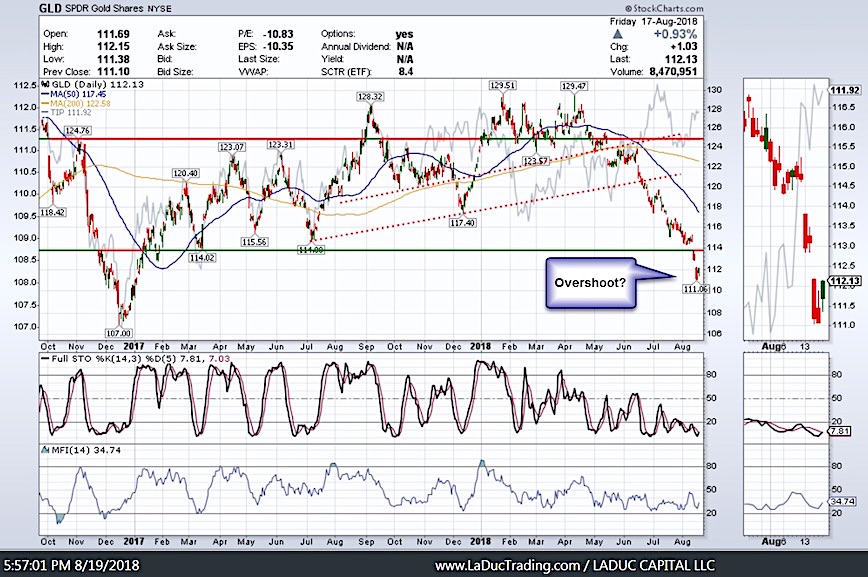Click the GLD (Daily) 112.13 legend entry
This screenshot has width=868, height=577.
[x=93, y=84]
